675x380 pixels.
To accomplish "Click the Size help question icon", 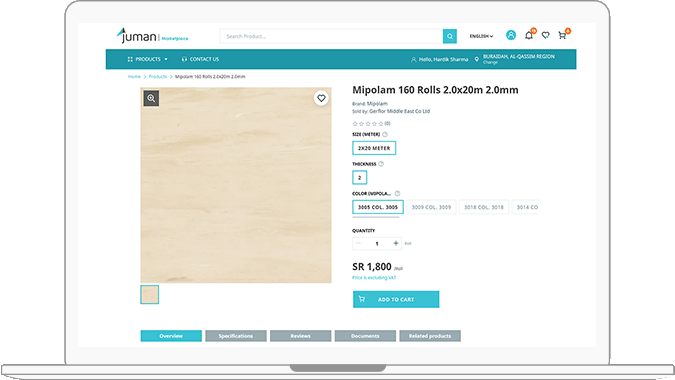I will coord(385,134).
